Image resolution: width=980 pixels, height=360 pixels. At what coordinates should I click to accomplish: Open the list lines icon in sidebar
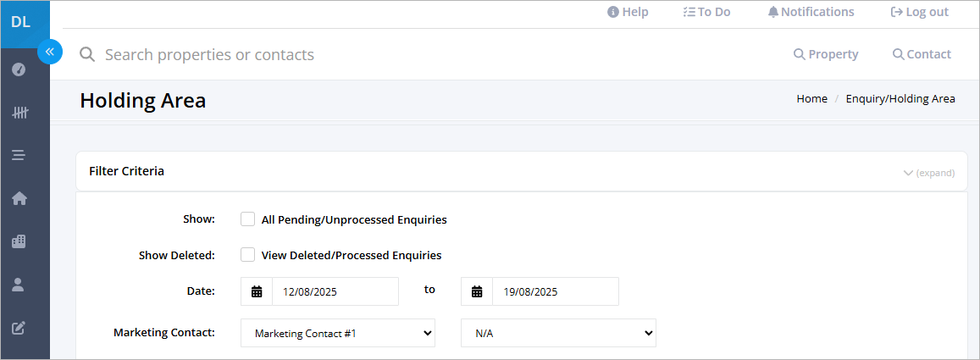[18, 155]
